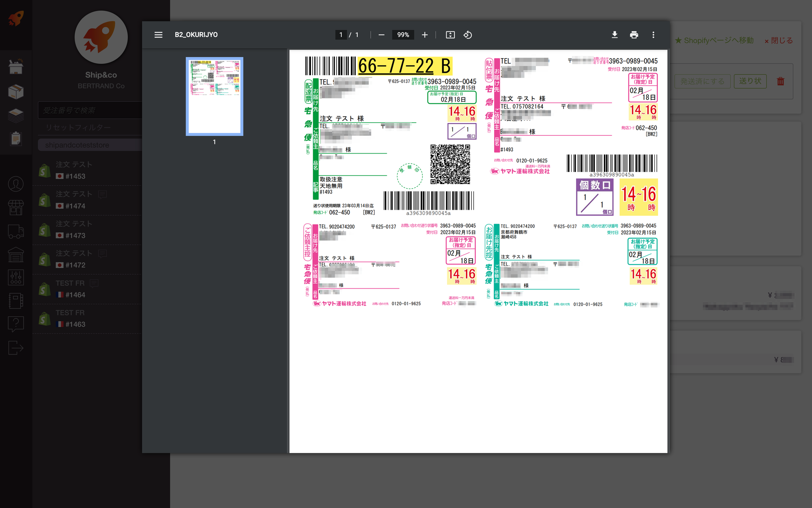Click the 99% zoom level field
The image size is (812, 508).
[403, 35]
